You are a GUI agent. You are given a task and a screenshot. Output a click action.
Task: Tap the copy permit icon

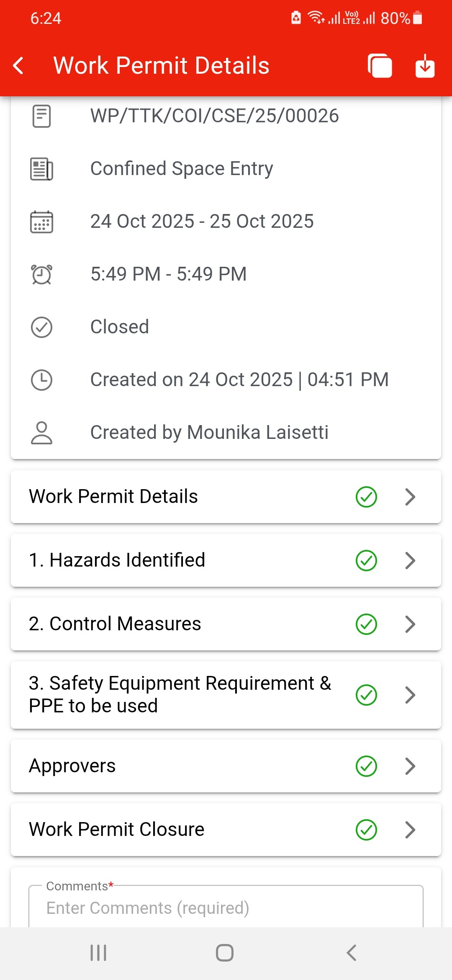click(380, 66)
